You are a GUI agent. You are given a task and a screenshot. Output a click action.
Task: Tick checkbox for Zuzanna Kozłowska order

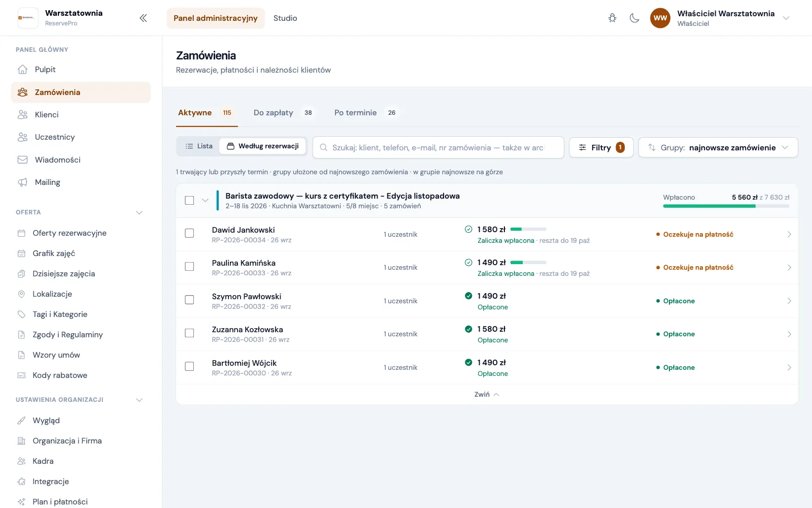point(189,333)
